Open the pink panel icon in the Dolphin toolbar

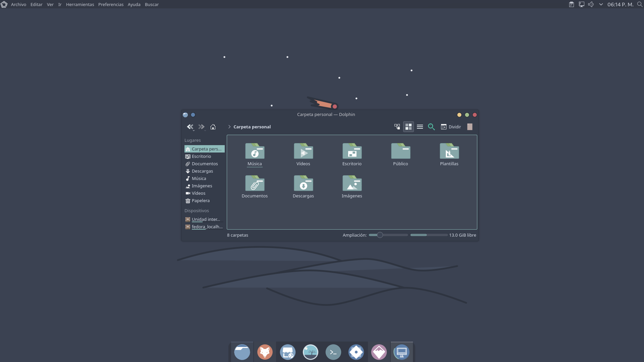click(470, 127)
